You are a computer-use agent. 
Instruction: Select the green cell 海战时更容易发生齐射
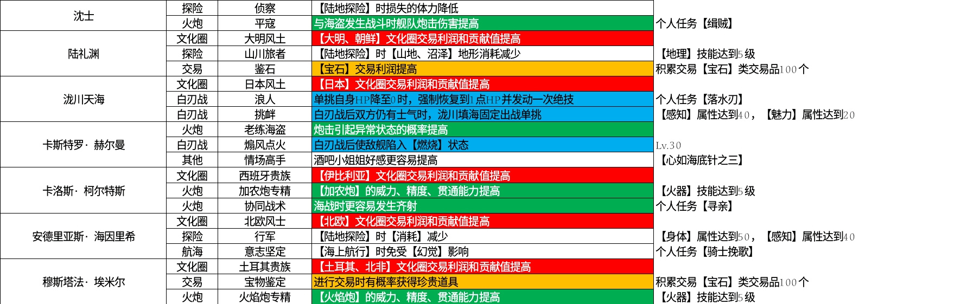point(482,206)
